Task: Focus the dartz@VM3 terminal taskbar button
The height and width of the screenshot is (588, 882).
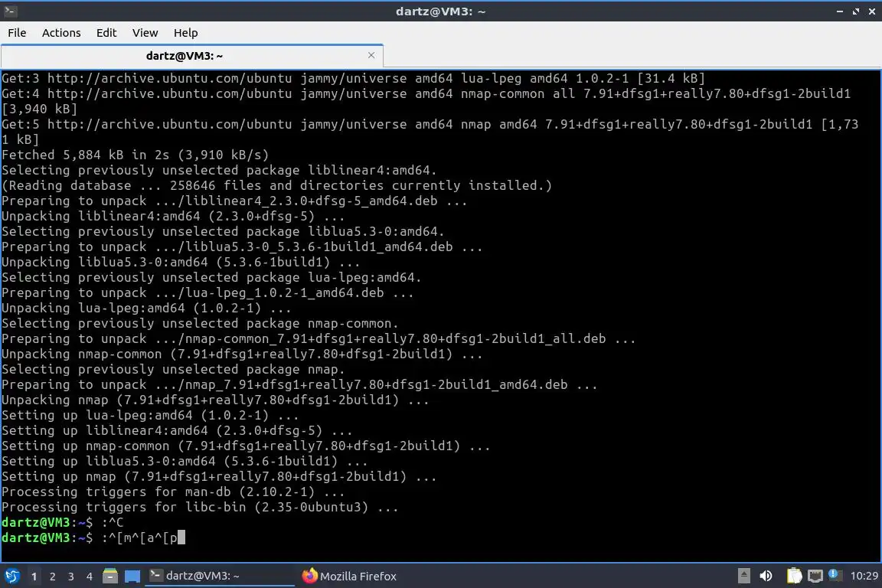Action: [220, 576]
